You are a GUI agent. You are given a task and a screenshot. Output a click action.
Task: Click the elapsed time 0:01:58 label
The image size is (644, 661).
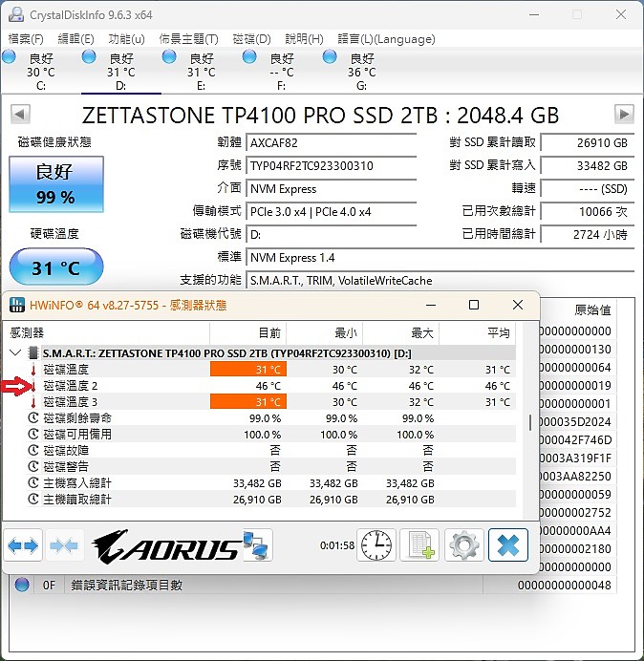tap(337, 545)
